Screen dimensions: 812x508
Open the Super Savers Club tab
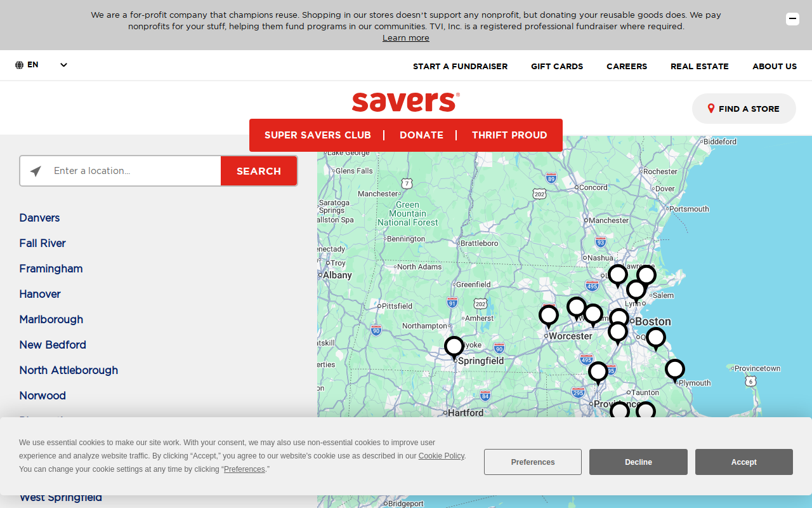[318, 135]
